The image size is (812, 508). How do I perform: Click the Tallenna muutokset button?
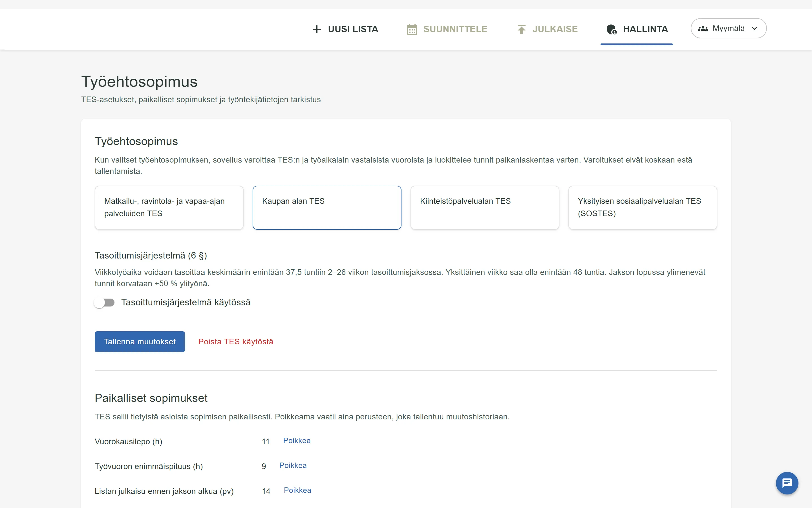140,342
